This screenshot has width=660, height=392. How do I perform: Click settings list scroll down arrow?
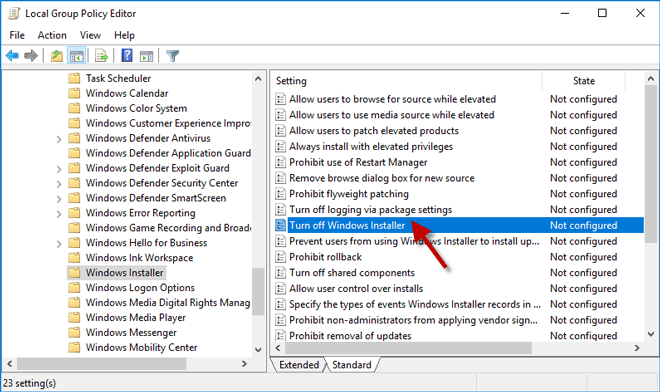point(651,335)
